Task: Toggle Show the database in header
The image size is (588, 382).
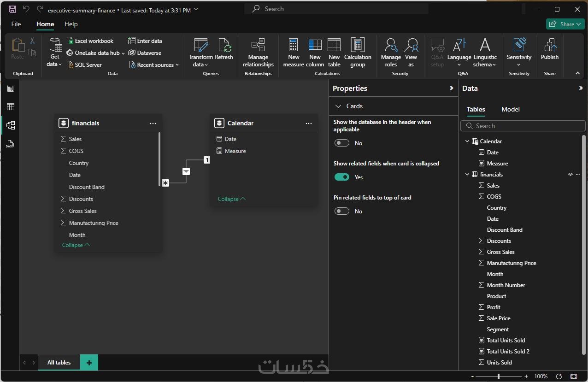Action: 342,143
